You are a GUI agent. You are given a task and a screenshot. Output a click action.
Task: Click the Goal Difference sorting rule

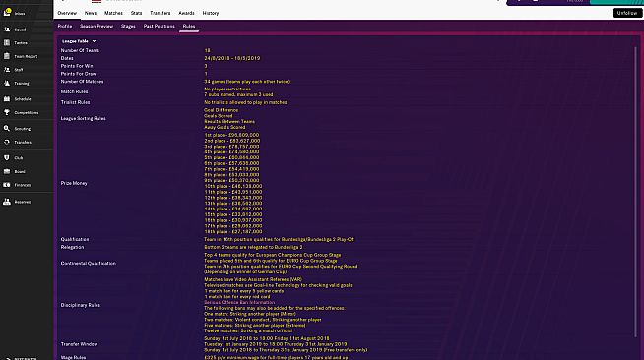click(221, 110)
